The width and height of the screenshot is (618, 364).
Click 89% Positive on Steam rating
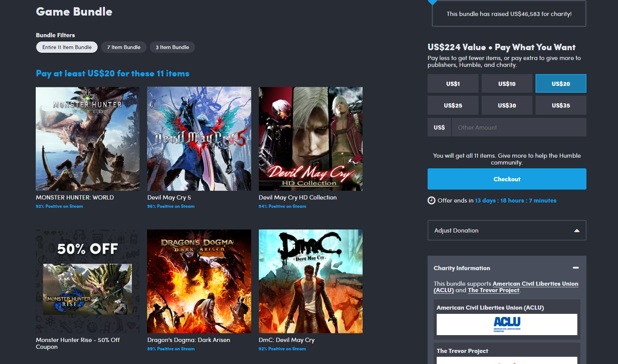pyautogui.click(x=171, y=349)
